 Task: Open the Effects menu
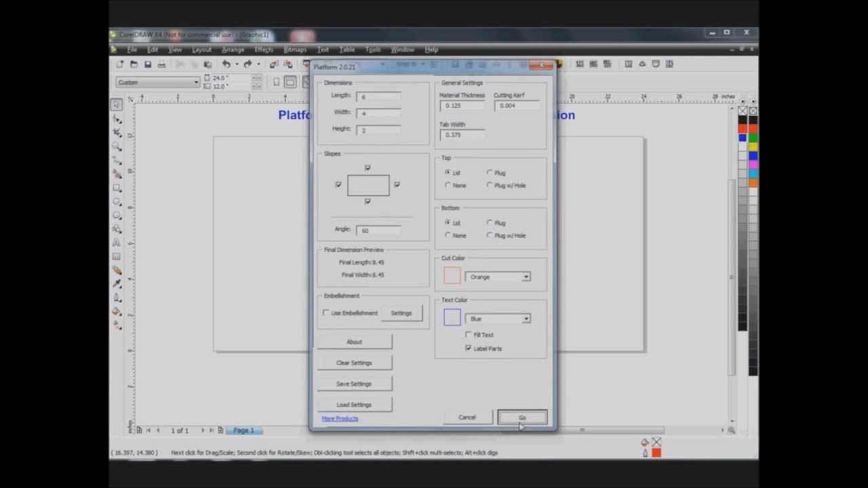[x=264, y=49]
